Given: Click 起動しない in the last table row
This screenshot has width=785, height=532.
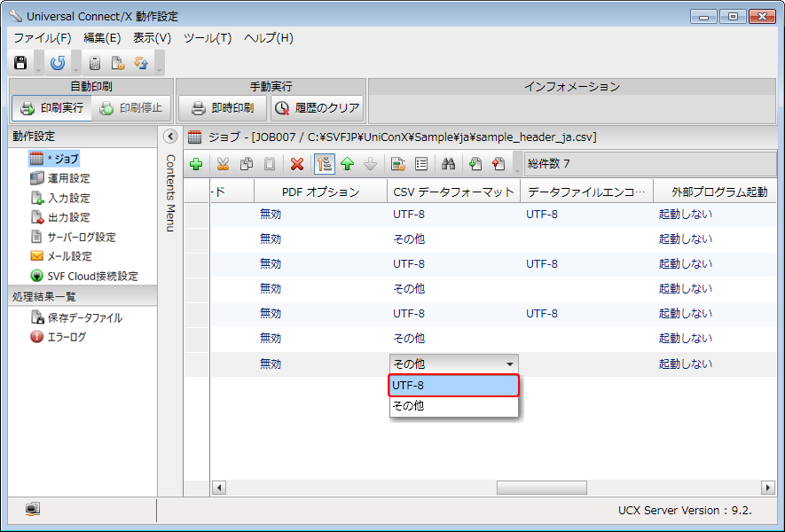Looking at the screenshot, I should [x=686, y=364].
